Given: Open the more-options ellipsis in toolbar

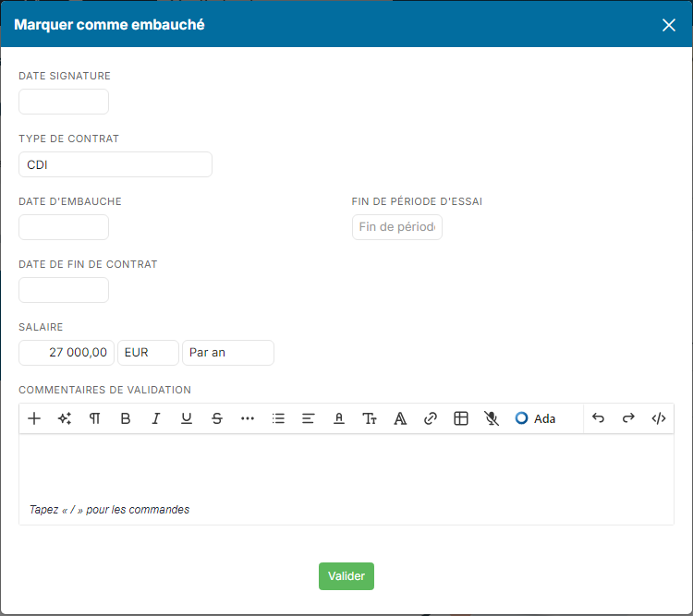Looking at the screenshot, I should (x=248, y=418).
